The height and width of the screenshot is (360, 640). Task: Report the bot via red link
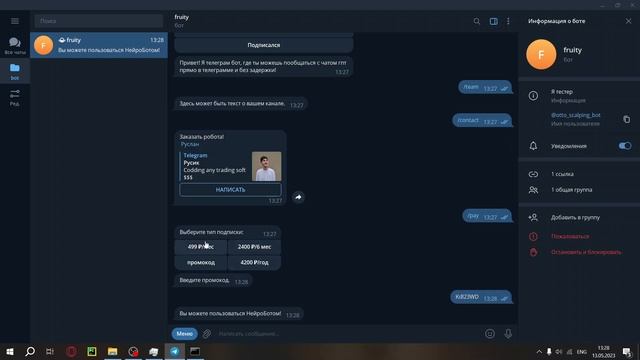pos(570,236)
